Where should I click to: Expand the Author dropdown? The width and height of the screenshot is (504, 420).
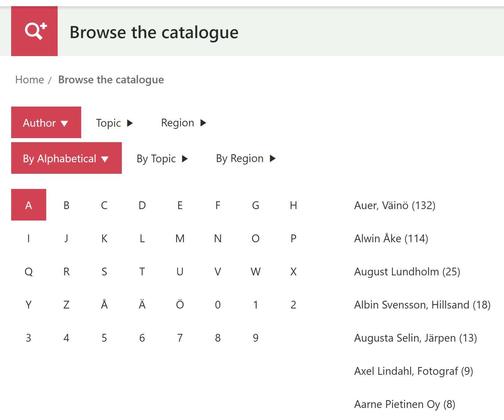point(46,123)
